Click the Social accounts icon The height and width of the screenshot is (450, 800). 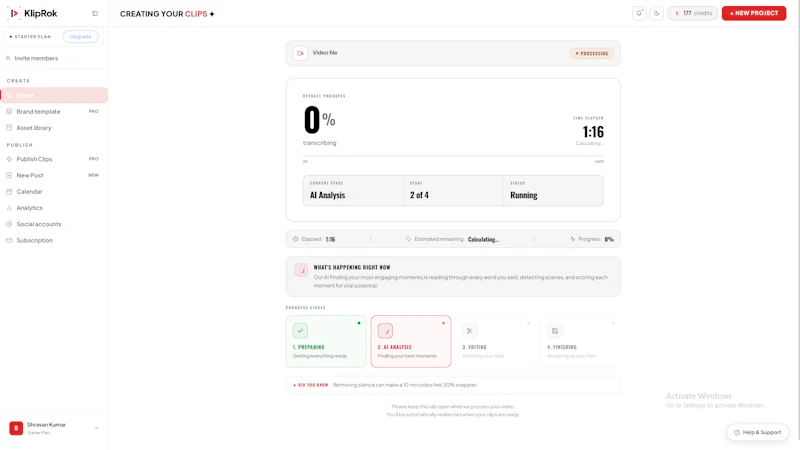pos(9,224)
